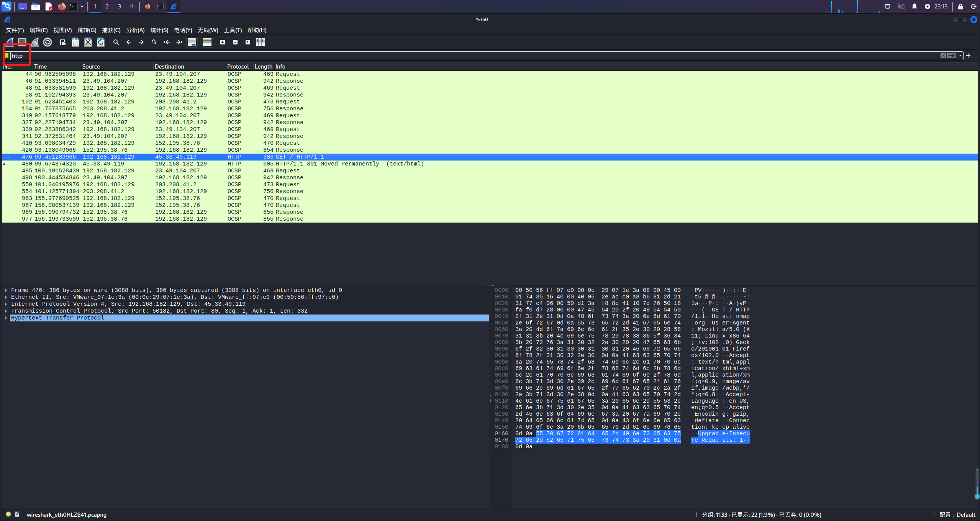
Task: Find a packet with magnifier icon
Action: [x=116, y=42]
